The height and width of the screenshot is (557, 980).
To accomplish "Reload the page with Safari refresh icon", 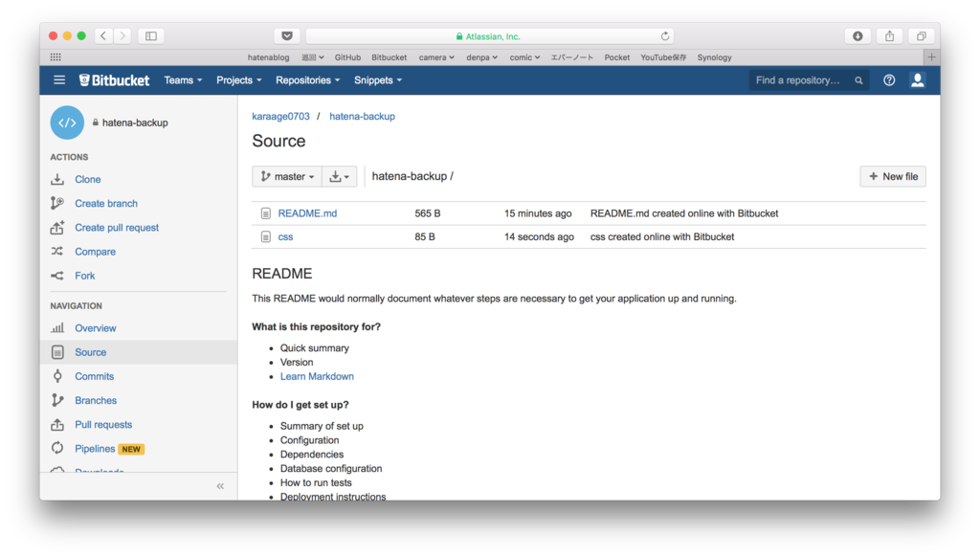I will coord(665,36).
